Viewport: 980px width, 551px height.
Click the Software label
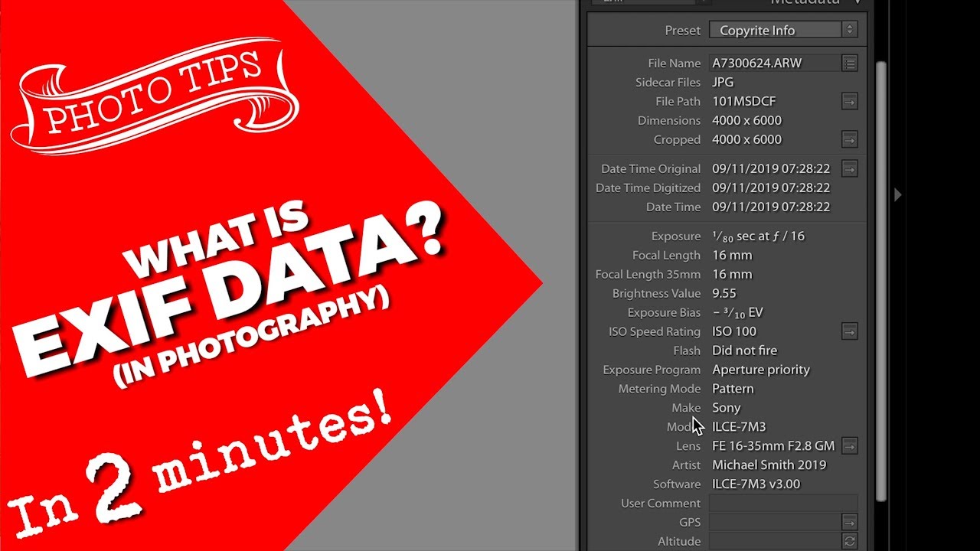tap(677, 484)
